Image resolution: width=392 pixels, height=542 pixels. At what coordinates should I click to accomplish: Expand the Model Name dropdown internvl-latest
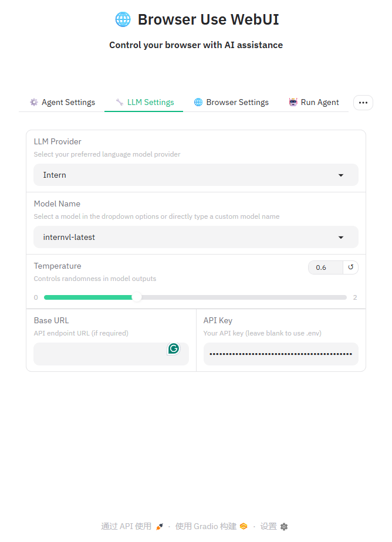coord(195,237)
